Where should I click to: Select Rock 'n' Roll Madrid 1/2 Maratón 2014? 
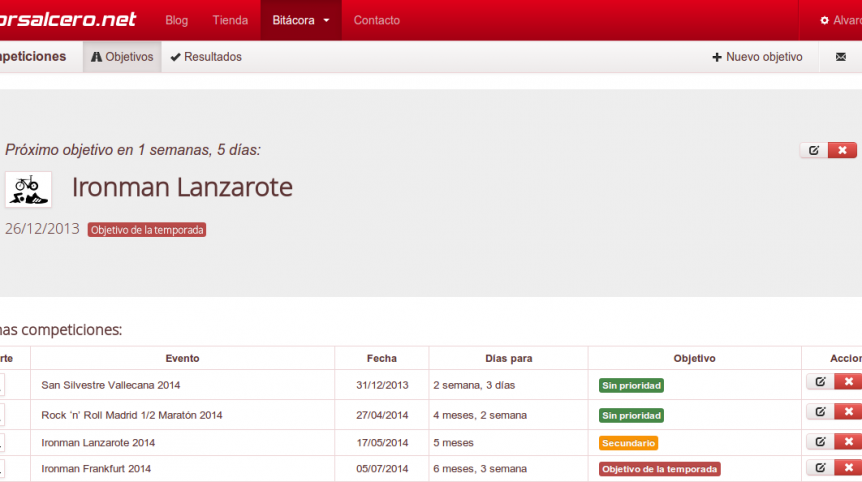pos(132,415)
